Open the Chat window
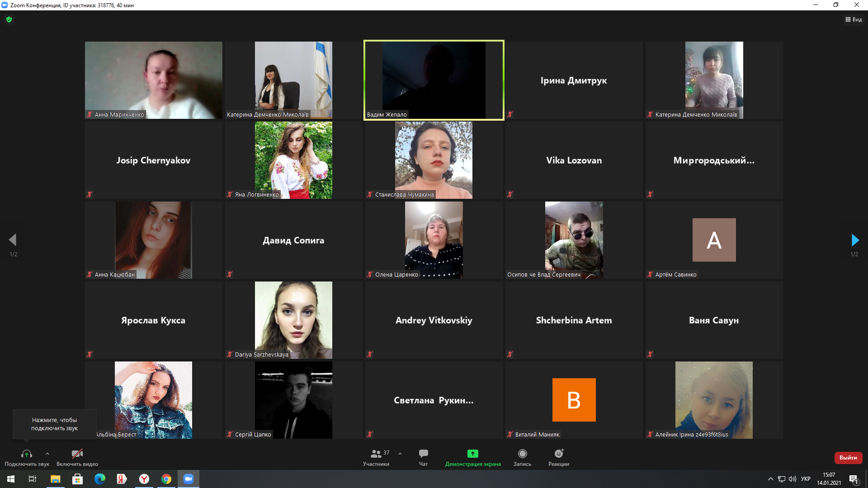The height and width of the screenshot is (488, 868). point(423,457)
